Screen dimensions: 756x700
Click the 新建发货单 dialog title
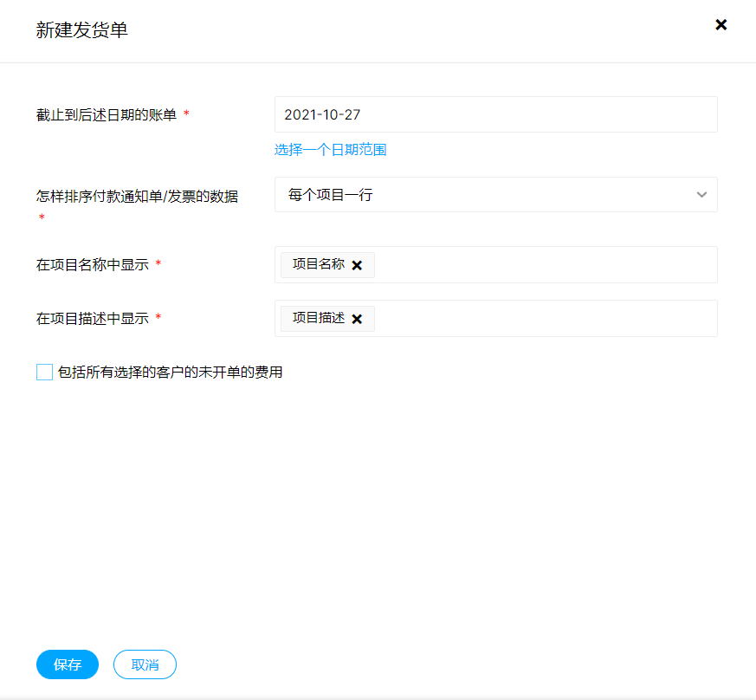[x=82, y=30]
